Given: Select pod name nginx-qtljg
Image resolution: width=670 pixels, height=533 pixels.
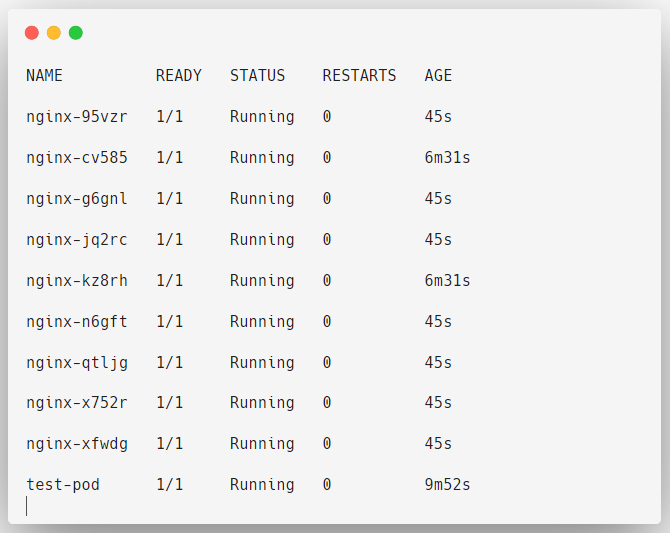Looking at the screenshot, I should [77, 363].
